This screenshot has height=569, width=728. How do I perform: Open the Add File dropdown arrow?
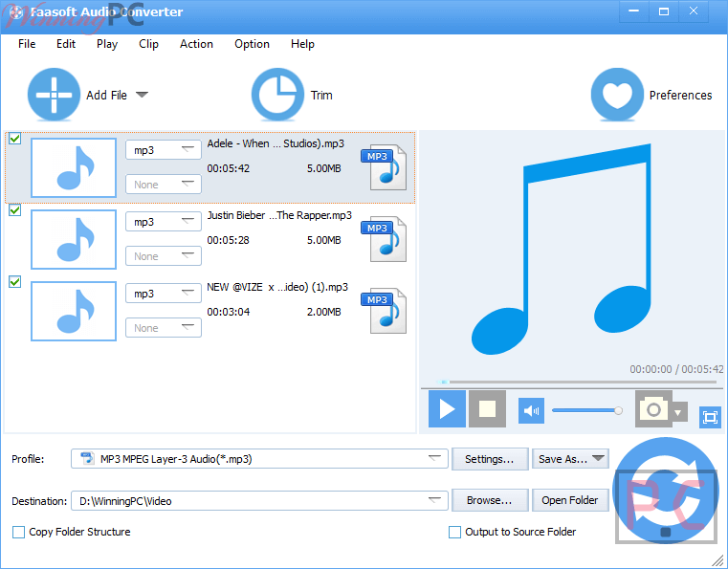click(143, 95)
